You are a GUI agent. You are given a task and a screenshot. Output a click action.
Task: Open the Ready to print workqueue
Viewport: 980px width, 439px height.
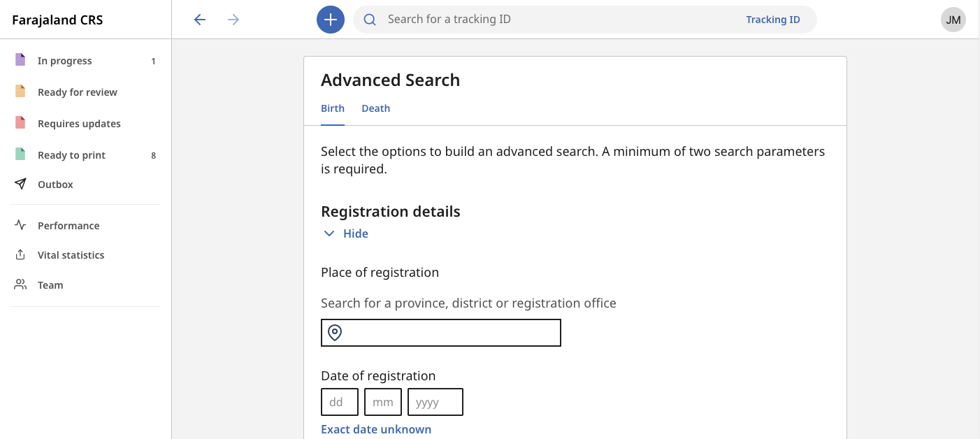(x=71, y=155)
